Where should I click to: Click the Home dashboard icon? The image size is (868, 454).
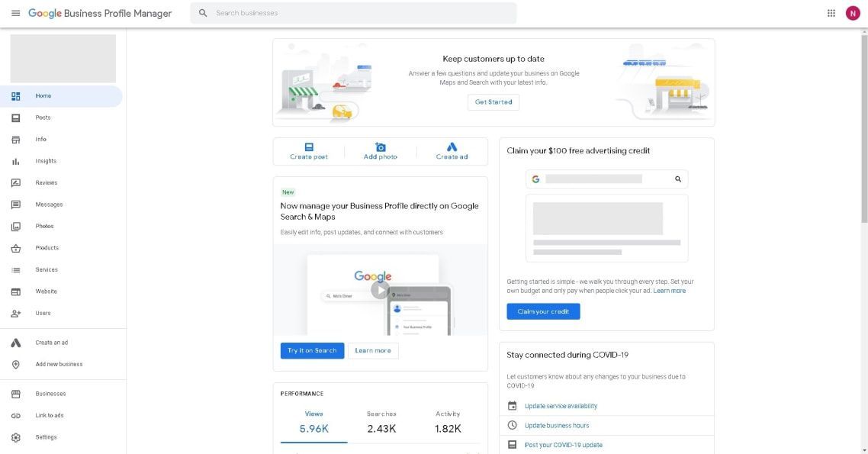click(x=15, y=96)
